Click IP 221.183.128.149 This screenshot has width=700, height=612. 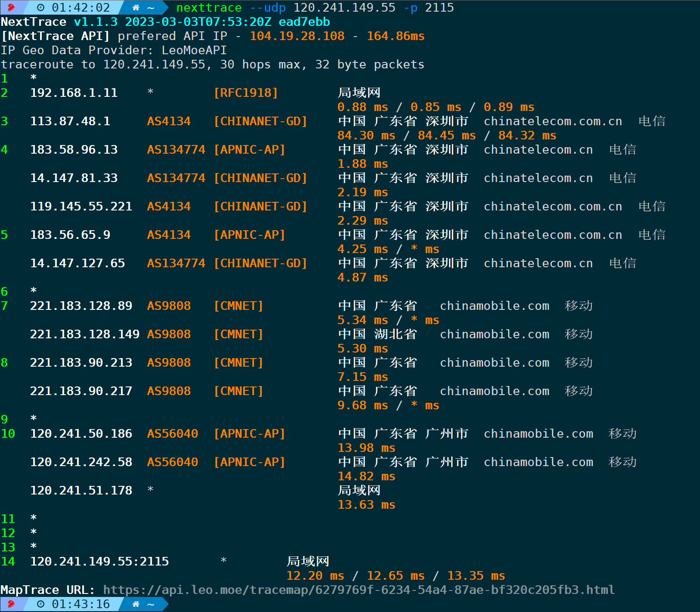tap(85, 334)
